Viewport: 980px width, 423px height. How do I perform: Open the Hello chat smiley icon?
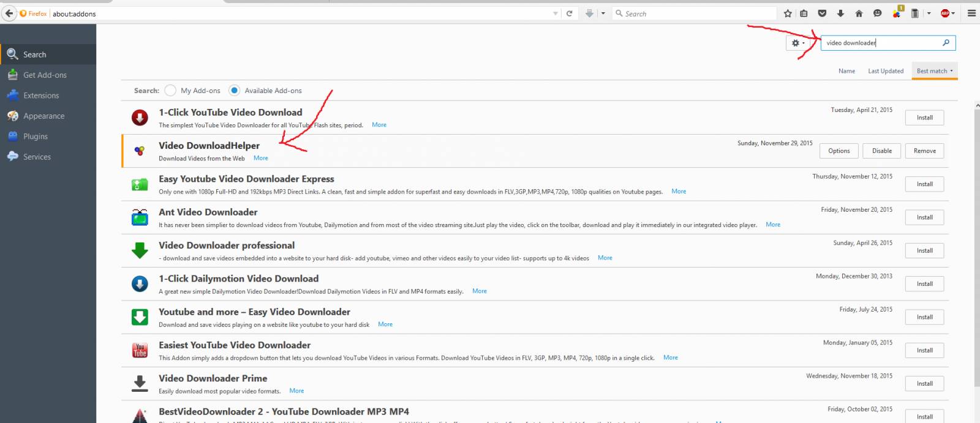click(877, 13)
